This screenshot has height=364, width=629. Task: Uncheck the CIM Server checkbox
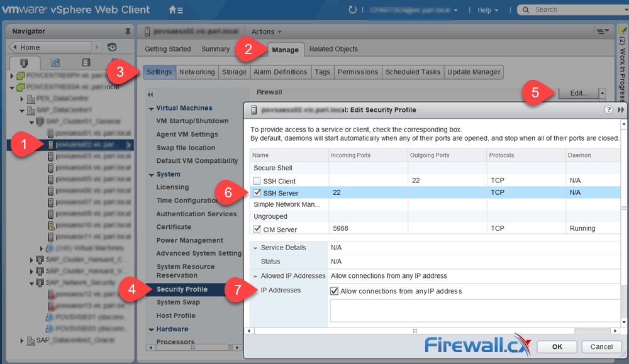257,229
